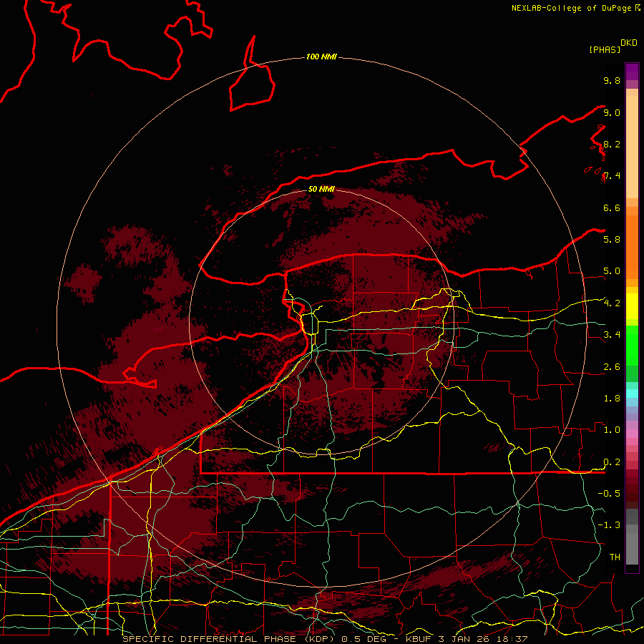The height and width of the screenshot is (644, 644).
Task: Click the 4.2 scale value
Action: point(612,303)
